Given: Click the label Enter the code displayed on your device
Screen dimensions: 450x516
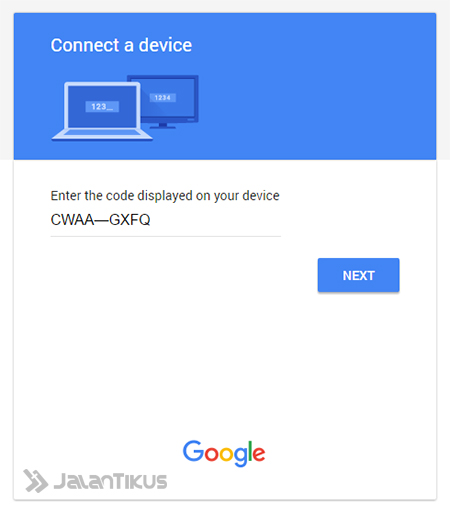Looking at the screenshot, I should pos(165,196).
